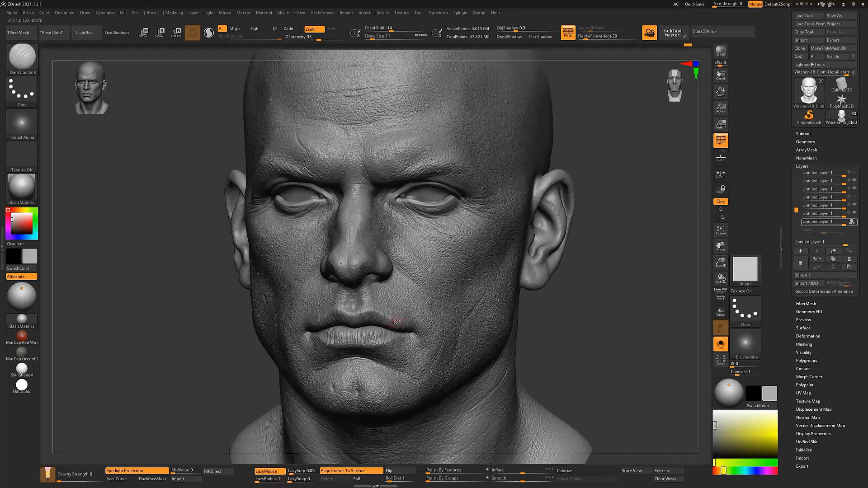Toggle the Zsub sculpt mode
The image size is (868, 488).
point(314,29)
